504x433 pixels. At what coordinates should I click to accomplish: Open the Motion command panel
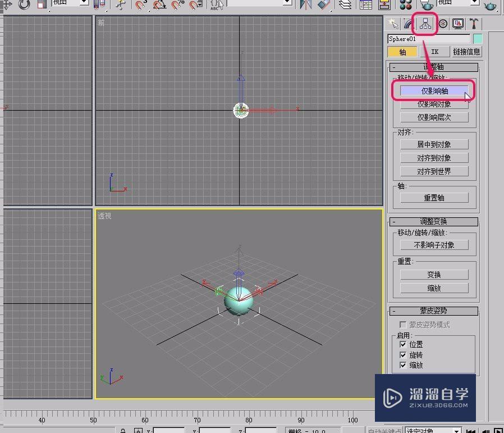click(x=442, y=24)
